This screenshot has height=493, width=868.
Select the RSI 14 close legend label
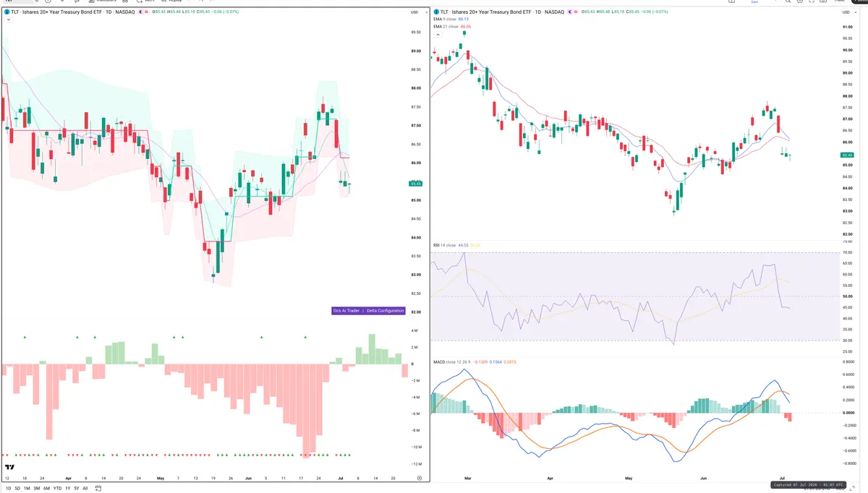(x=444, y=245)
